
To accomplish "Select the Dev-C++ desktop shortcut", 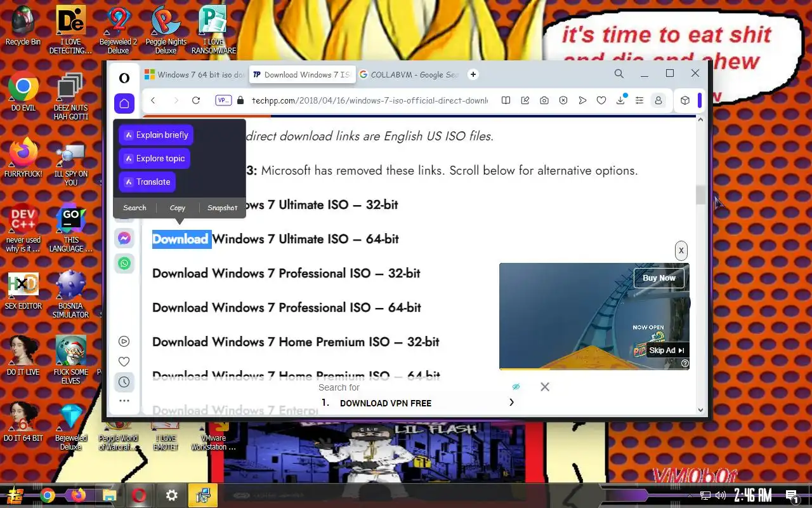I will 23,229.
